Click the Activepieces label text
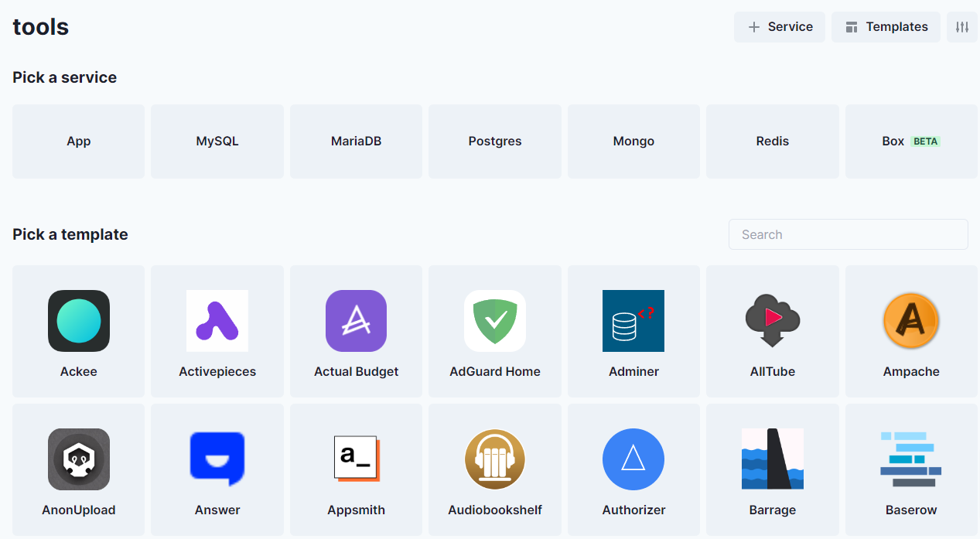980x539 pixels. tap(217, 372)
